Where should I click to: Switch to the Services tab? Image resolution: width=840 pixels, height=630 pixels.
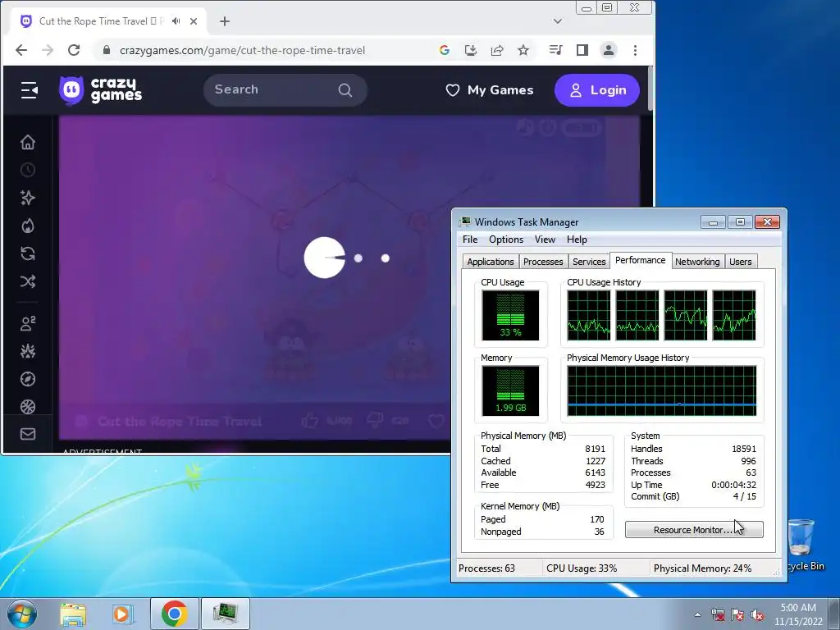[x=589, y=262]
